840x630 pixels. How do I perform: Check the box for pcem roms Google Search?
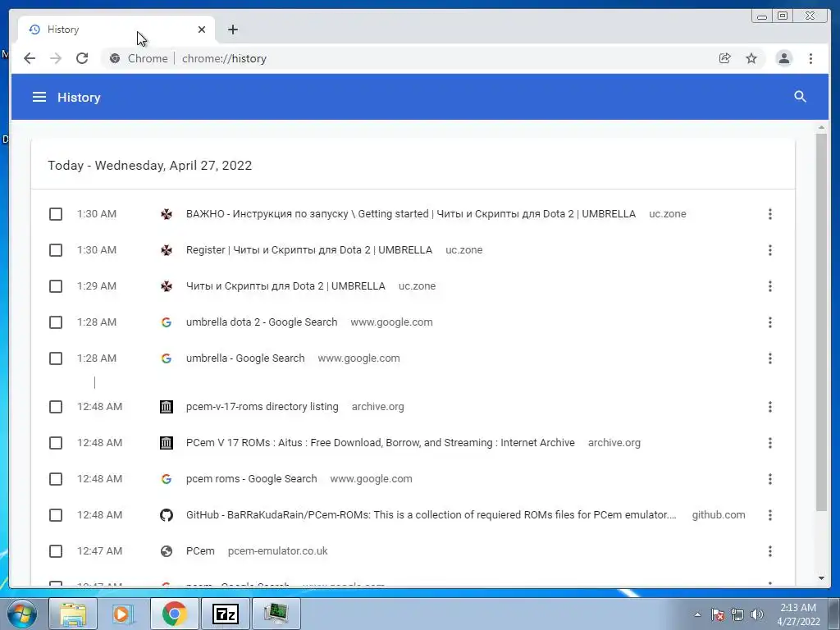[x=56, y=479]
